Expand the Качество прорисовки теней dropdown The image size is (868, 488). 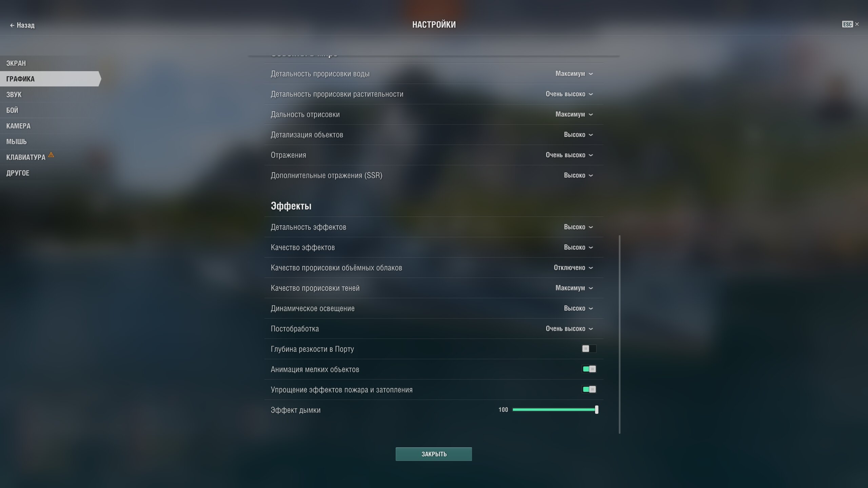pyautogui.click(x=574, y=288)
